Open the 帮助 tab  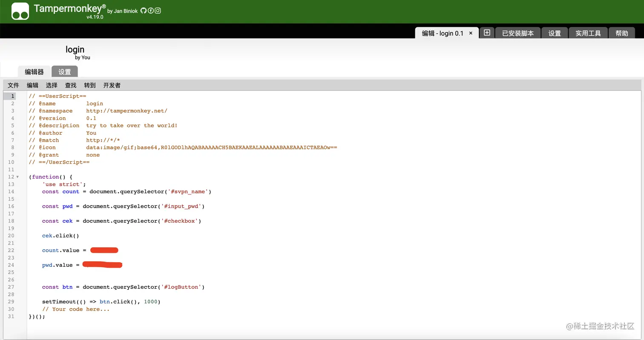(621, 33)
